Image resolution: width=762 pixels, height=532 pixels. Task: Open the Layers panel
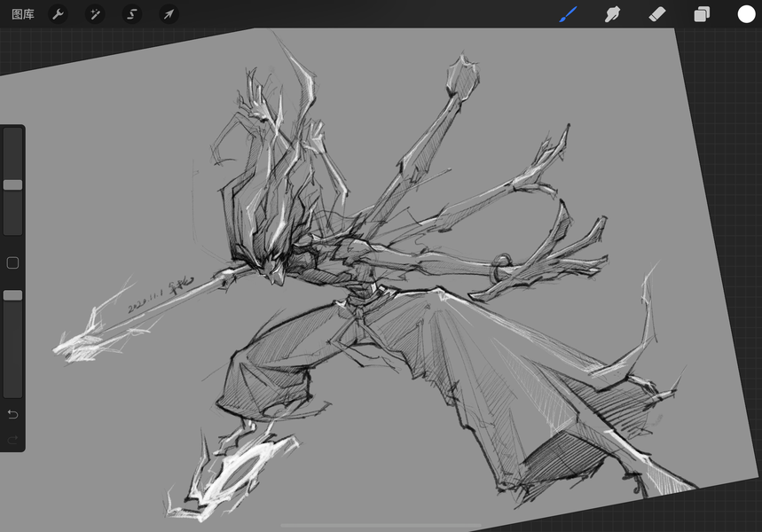(x=702, y=14)
